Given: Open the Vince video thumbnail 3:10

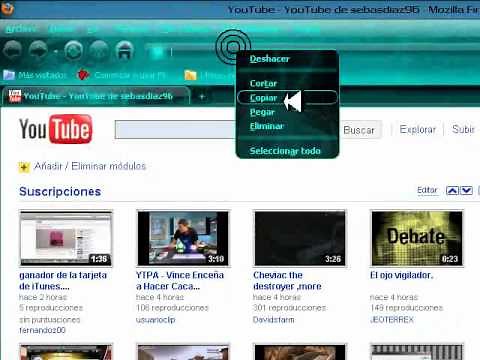Looking at the screenshot, I should 183,238.
